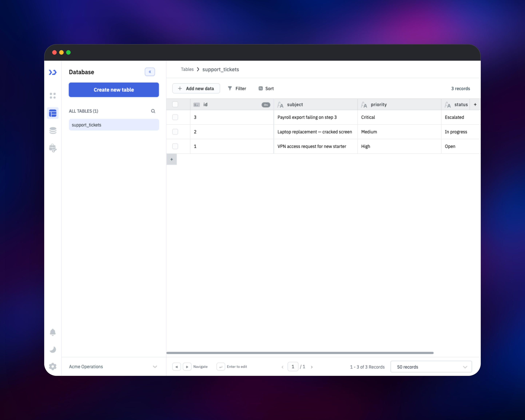Screen dimensions: 525x420
Task: Maximize the window with green button
Action: click(68, 52)
